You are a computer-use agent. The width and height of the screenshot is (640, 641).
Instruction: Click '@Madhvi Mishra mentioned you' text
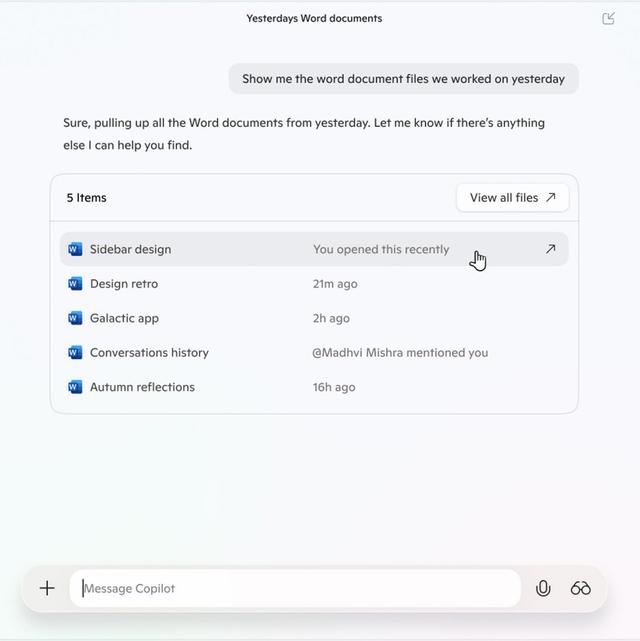pos(400,352)
